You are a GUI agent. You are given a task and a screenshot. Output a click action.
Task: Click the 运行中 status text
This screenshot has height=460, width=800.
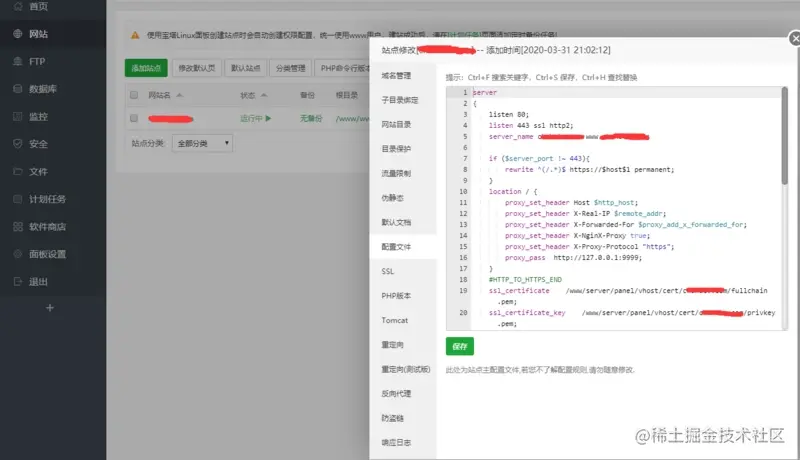coord(252,118)
